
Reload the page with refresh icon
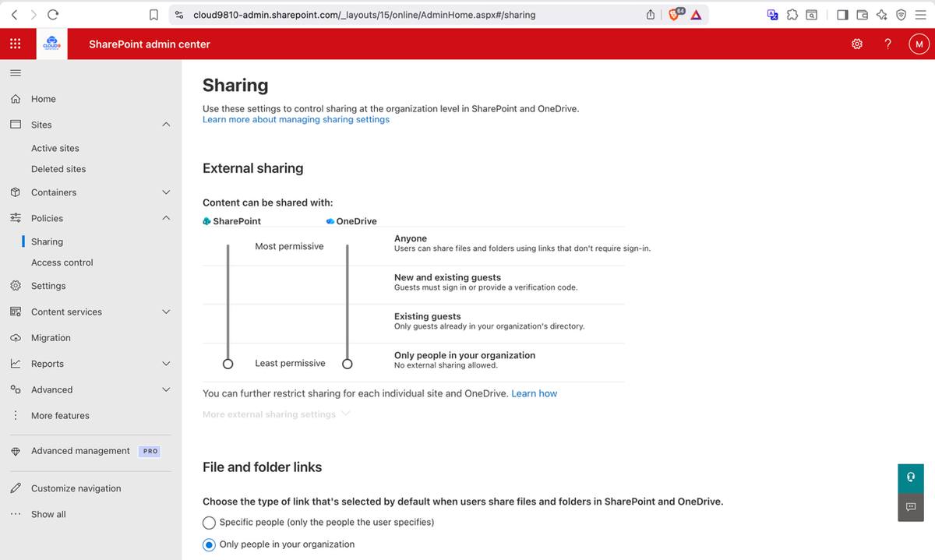(53, 15)
